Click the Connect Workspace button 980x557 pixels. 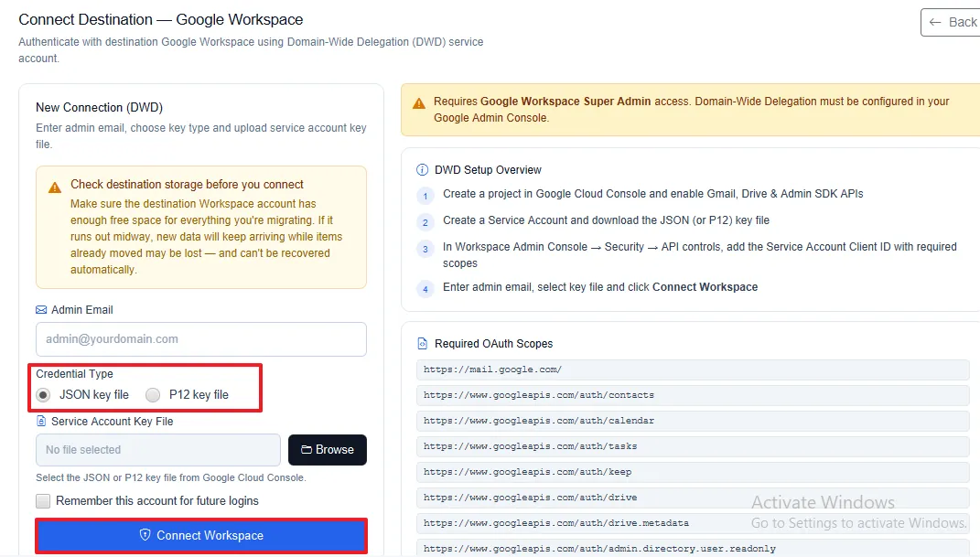pyautogui.click(x=201, y=536)
